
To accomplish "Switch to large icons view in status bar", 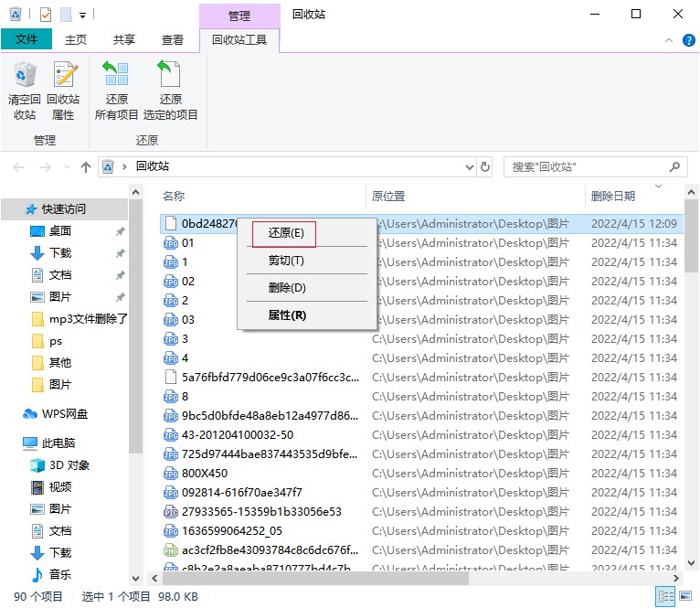I will [x=685, y=596].
